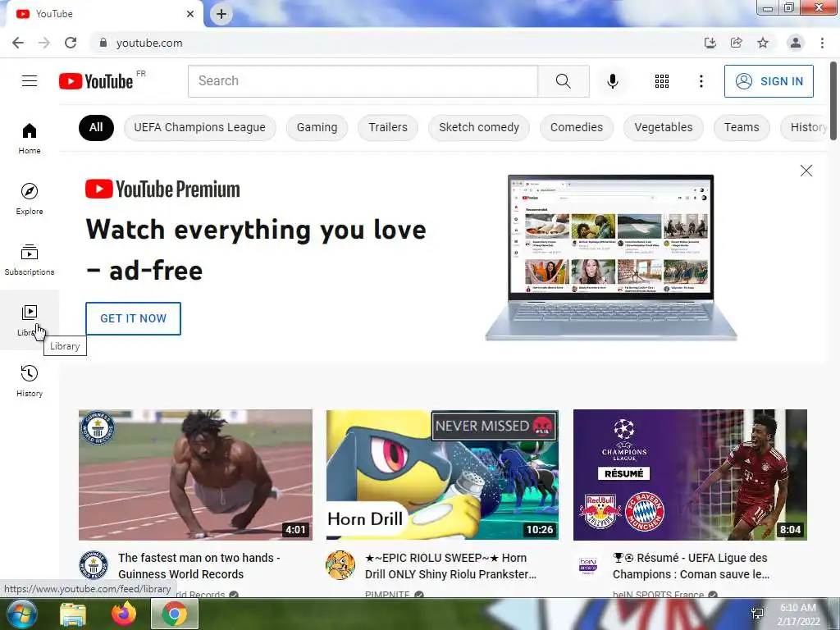Open YouTube settings three-dot menu
Screen dimensions: 840x630
tap(701, 81)
